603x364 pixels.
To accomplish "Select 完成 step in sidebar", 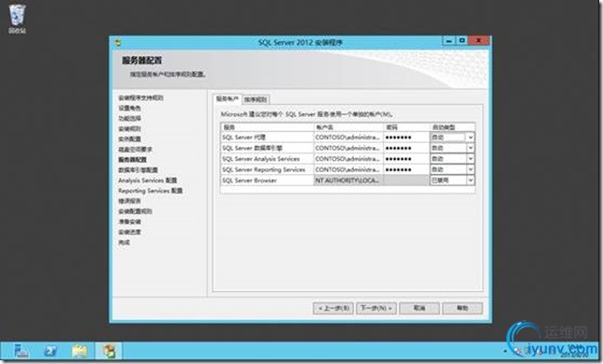I will click(124, 242).
